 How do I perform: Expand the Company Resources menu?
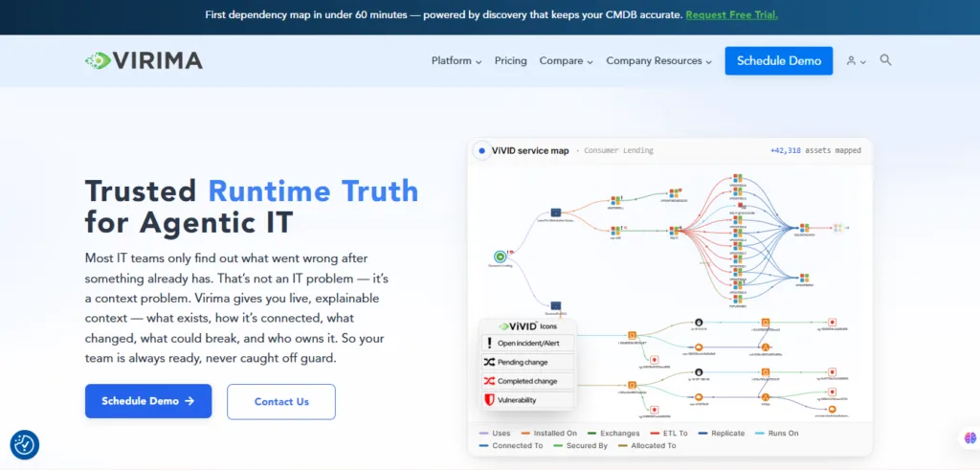658,60
